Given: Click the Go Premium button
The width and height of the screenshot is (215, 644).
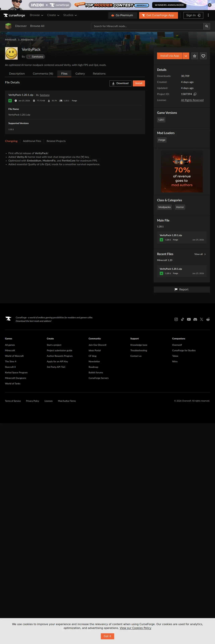Looking at the screenshot, I should point(123,15).
